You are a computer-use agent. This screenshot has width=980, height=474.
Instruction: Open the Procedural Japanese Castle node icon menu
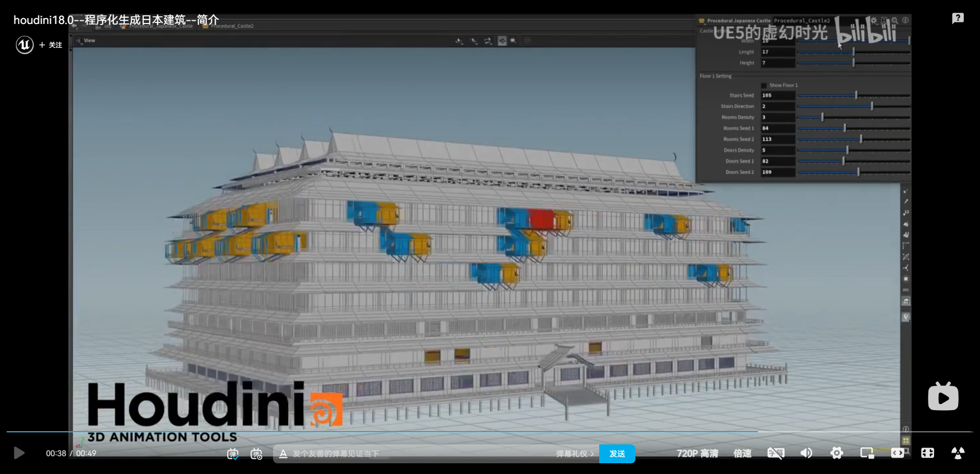702,21
